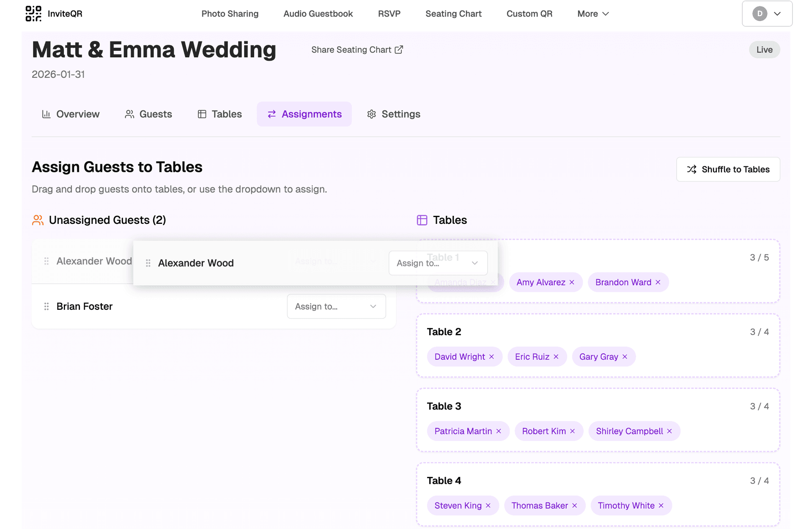Open the account avatar dropdown
The width and height of the screenshot is (812, 529).
[767, 14]
